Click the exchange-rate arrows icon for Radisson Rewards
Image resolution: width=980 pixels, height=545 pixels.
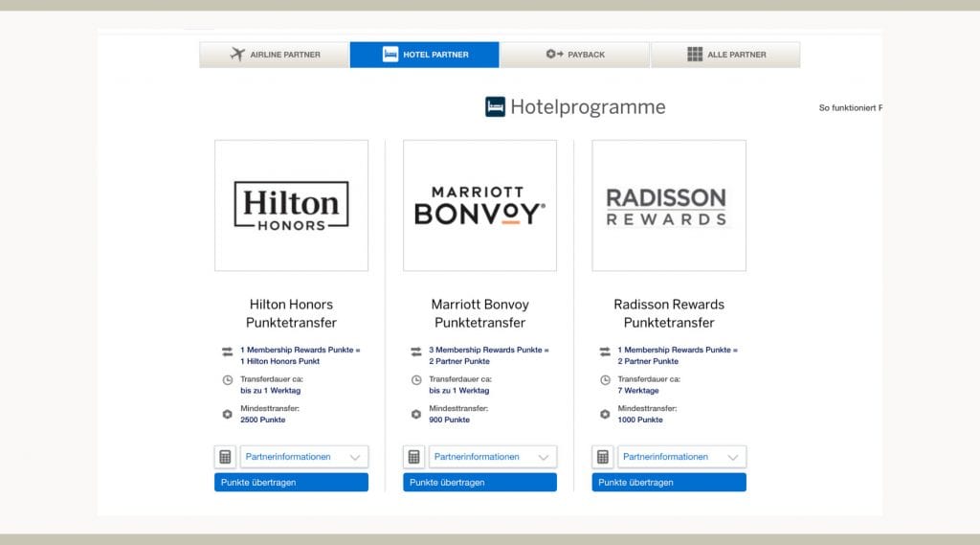pyautogui.click(x=605, y=352)
